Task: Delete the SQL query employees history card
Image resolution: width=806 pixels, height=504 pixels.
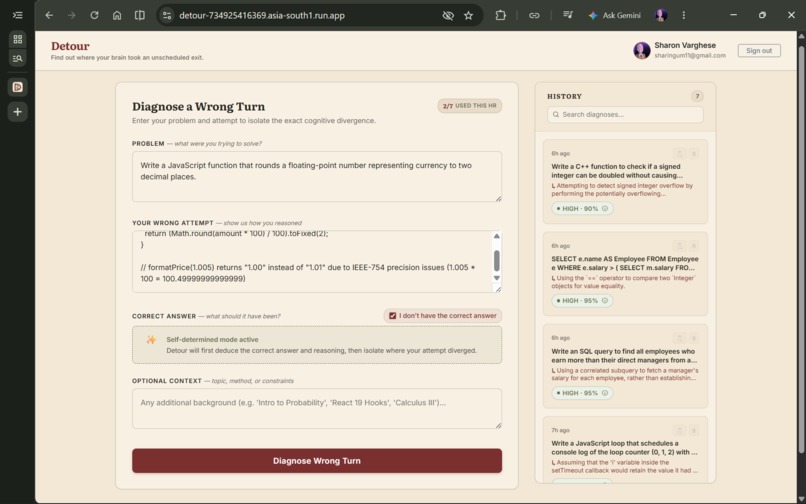Action: pos(693,338)
